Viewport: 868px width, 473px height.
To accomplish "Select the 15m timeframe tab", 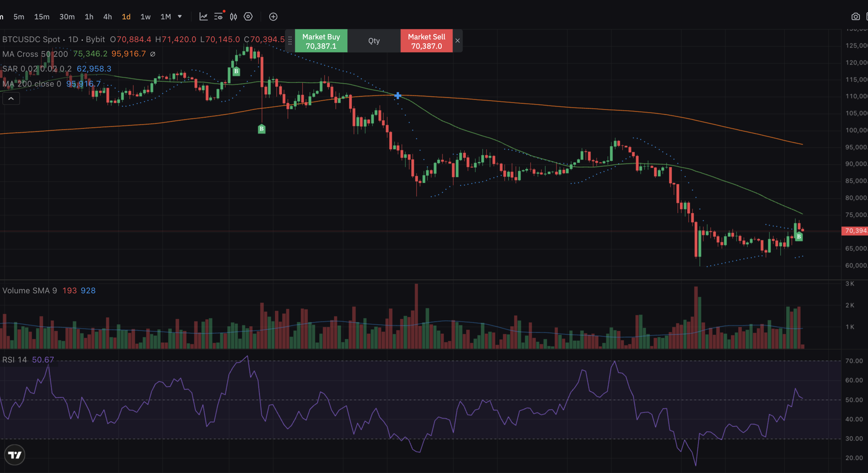I will pyautogui.click(x=42, y=17).
